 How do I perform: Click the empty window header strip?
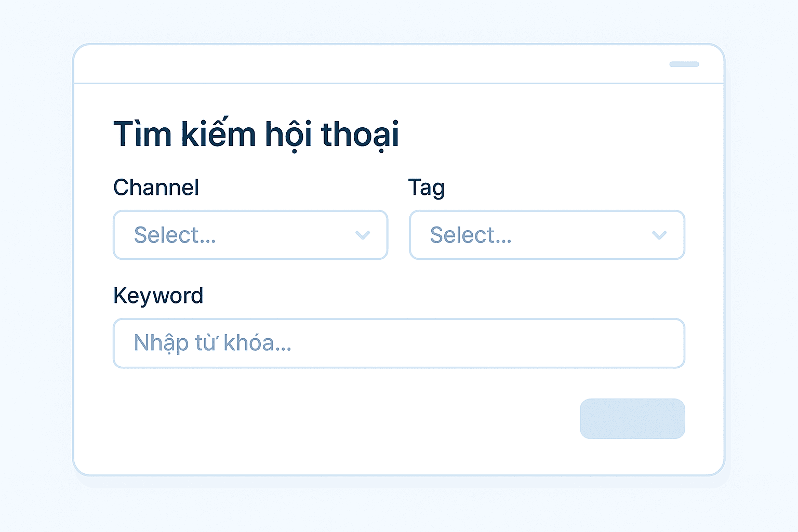click(364, 64)
